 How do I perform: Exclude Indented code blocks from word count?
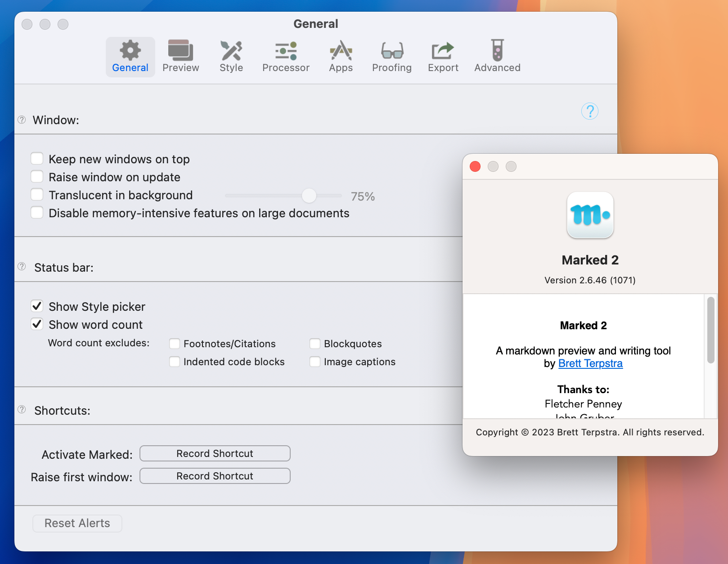coord(175,362)
